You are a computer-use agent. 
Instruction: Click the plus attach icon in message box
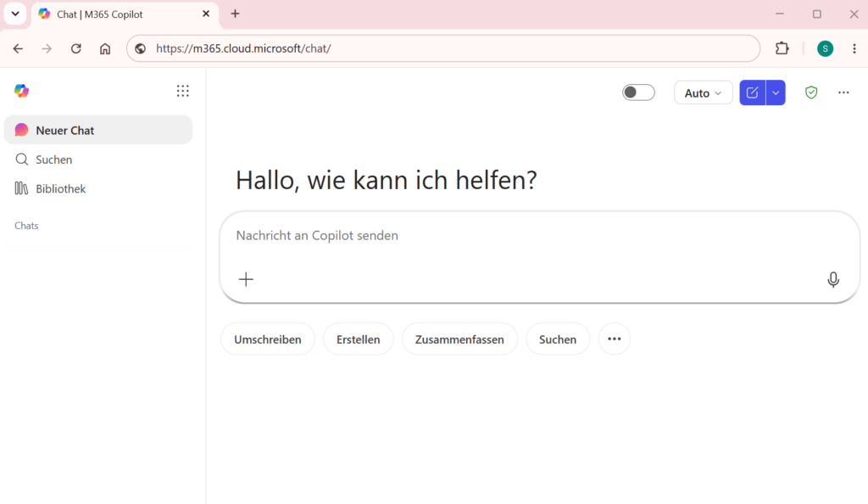pos(246,279)
